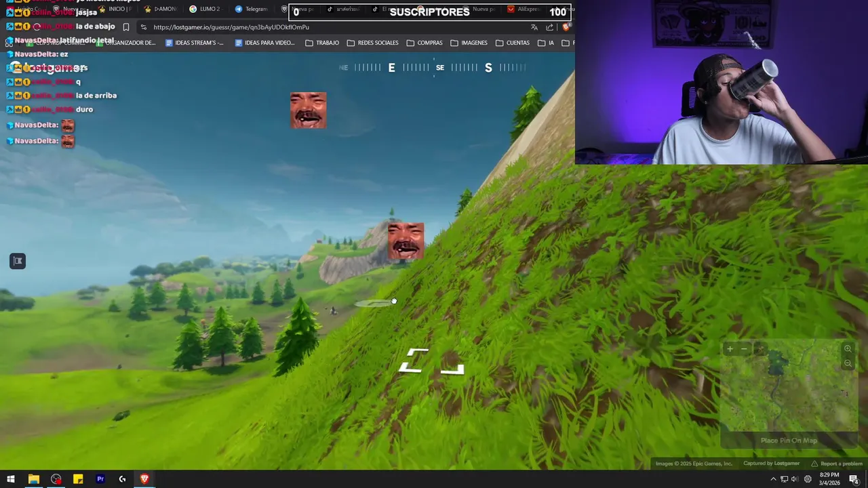The height and width of the screenshot is (488, 868).
Task: Open the IMAGENES bookmarks folder
Action: pyautogui.click(x=469, y=43)
